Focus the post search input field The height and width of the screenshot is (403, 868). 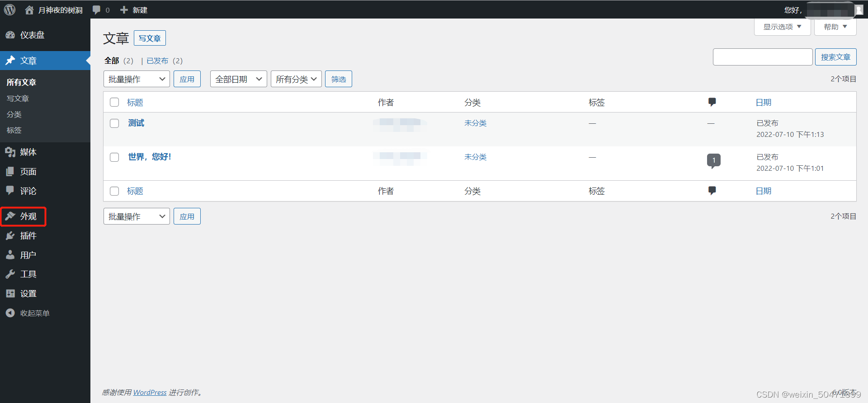[x=763, y=57]
